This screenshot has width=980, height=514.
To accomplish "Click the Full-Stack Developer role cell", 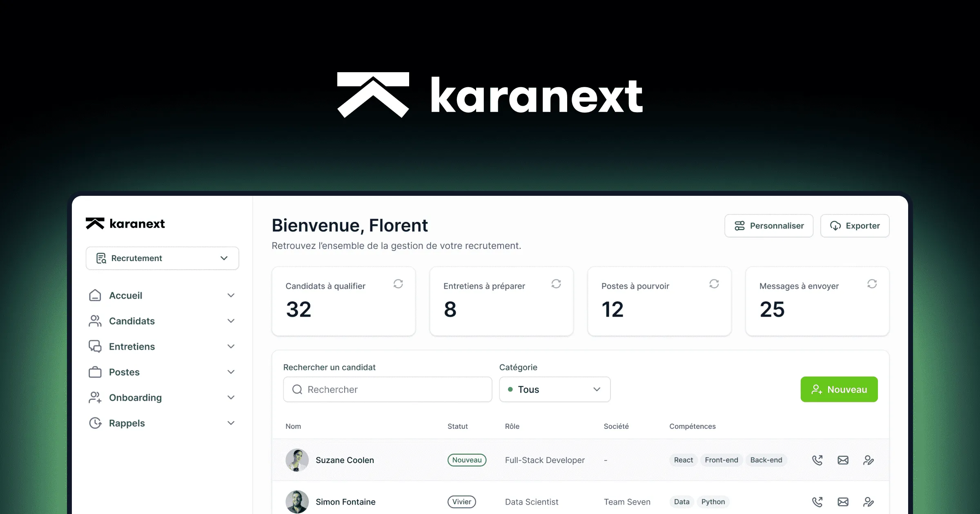I will point(545,460).
